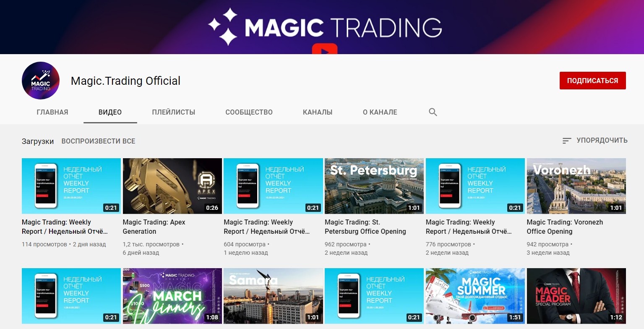Image resolution: width=644 pixels, height=329 pixels.
Task: Click the red Подписаться button
Action: 592,81
